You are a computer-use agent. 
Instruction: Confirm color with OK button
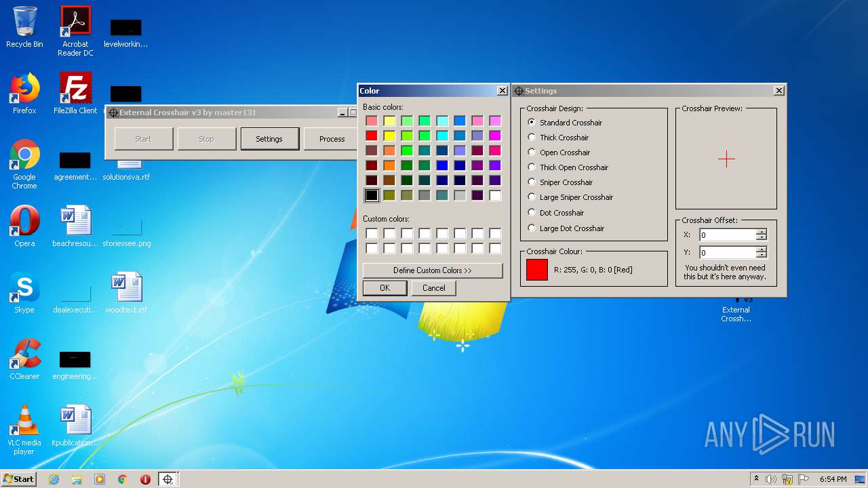click(x=384, y=288)
